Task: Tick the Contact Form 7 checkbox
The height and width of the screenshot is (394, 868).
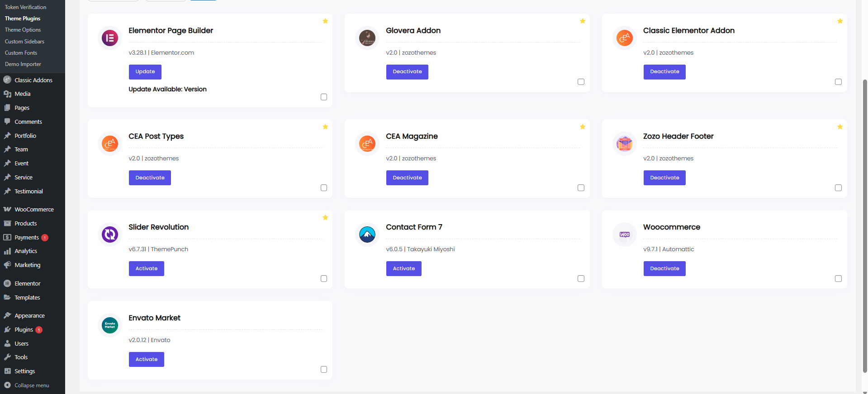Action: point(581,279)
